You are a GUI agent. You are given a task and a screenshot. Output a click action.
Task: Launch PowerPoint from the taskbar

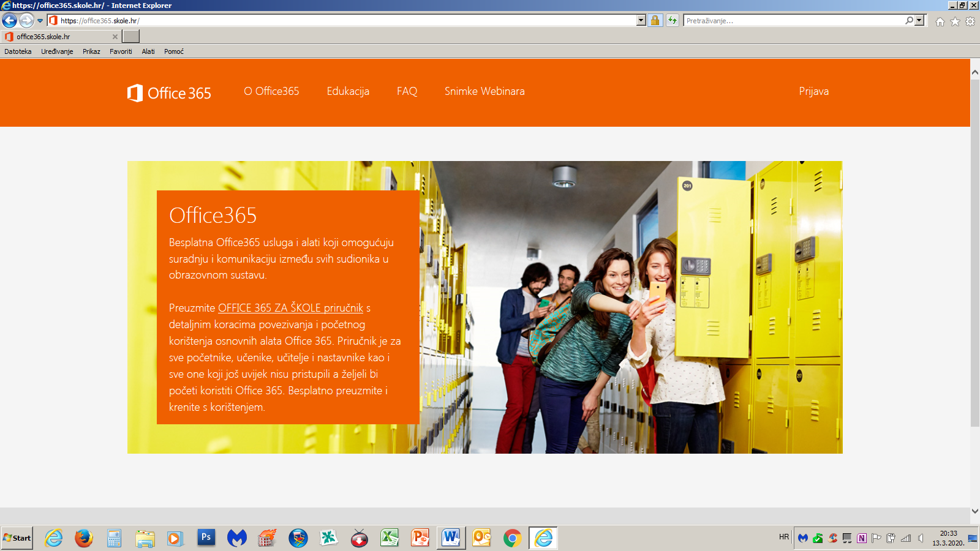click(x=420, y=538)
